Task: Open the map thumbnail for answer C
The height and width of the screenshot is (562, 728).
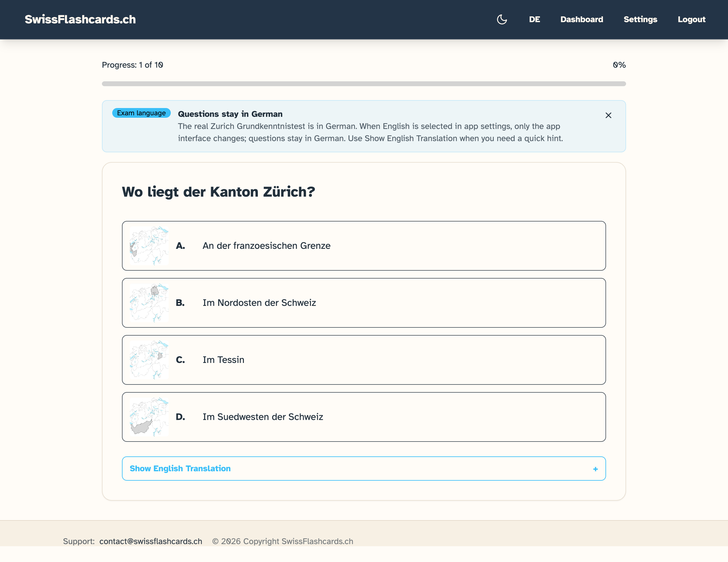Action: click(149, 360)
